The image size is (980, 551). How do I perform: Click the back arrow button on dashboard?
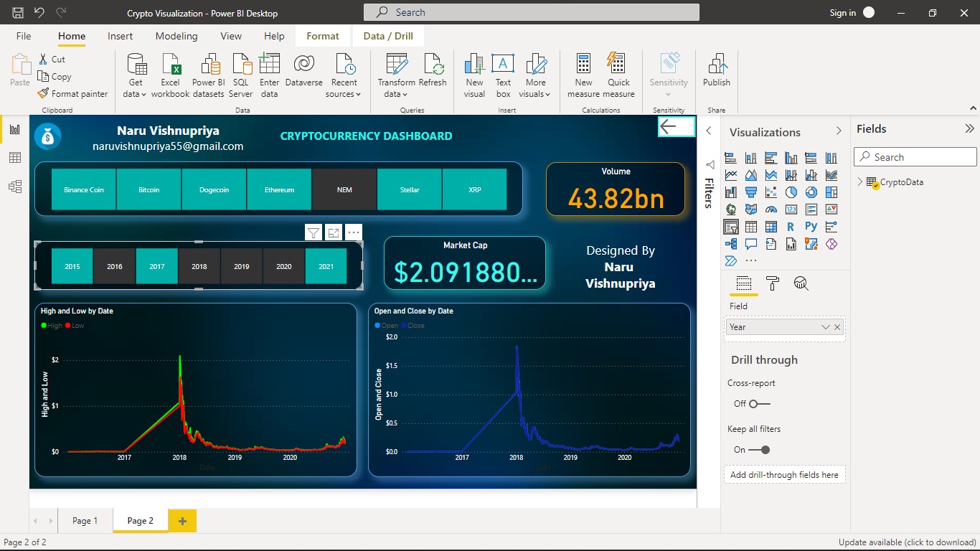point(677,127)
